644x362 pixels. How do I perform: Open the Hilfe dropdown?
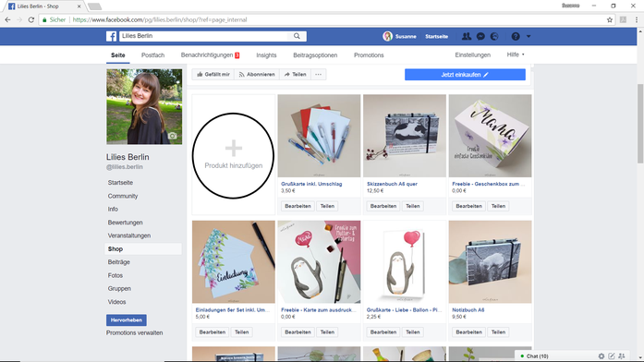click(x=516, y=54)
